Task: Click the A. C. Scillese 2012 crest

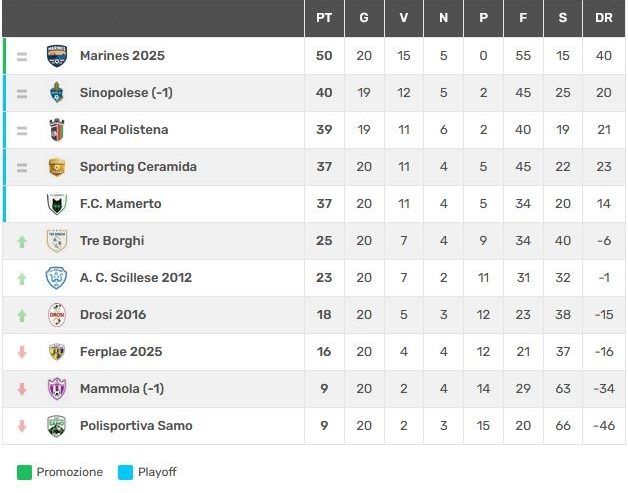Action: click(x=57, y=278)
